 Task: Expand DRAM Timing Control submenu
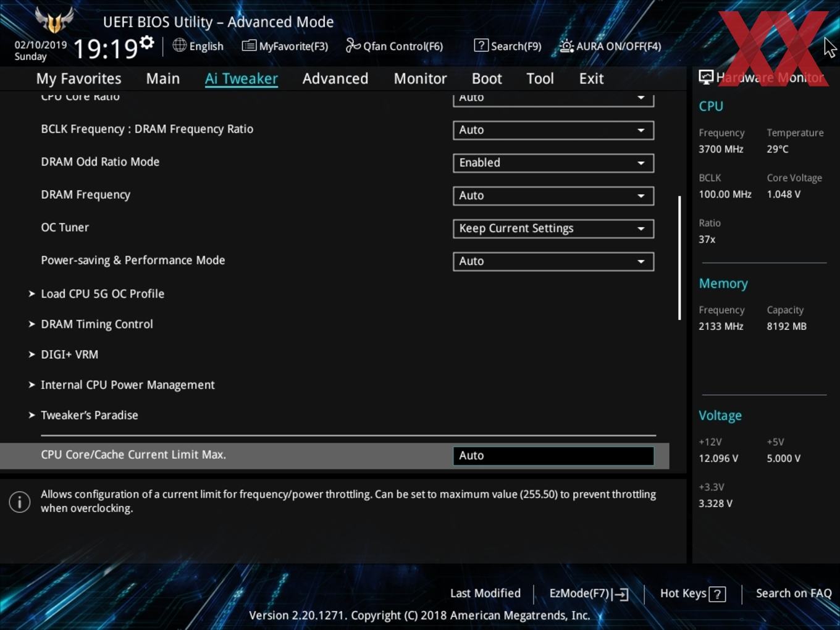point(97,324)
